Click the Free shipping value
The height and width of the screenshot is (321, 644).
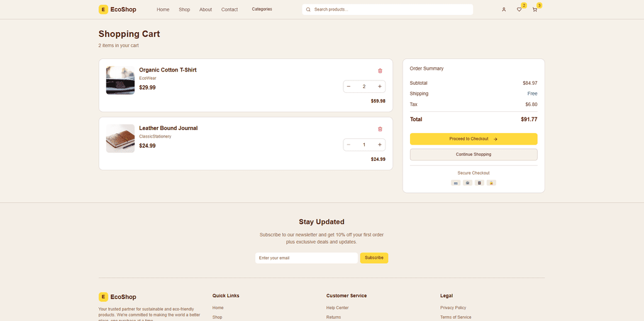tap(532, 94)
